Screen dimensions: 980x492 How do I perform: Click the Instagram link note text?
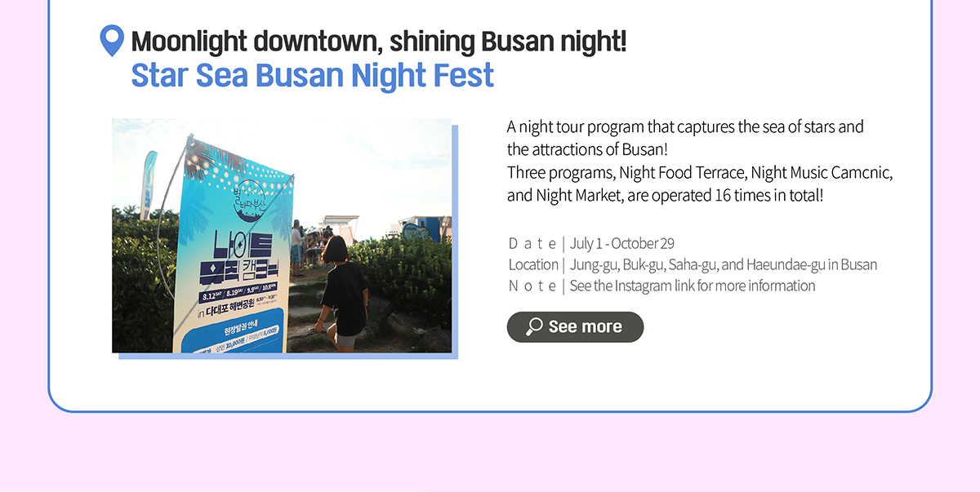[693, 286]
